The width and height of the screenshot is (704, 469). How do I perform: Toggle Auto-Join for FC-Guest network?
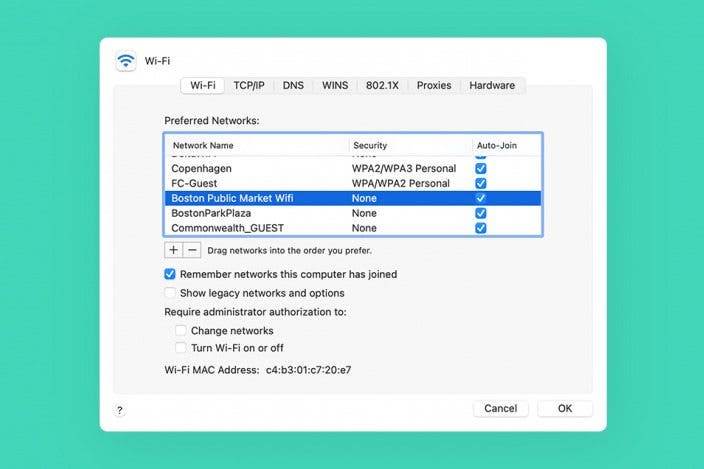481,184
